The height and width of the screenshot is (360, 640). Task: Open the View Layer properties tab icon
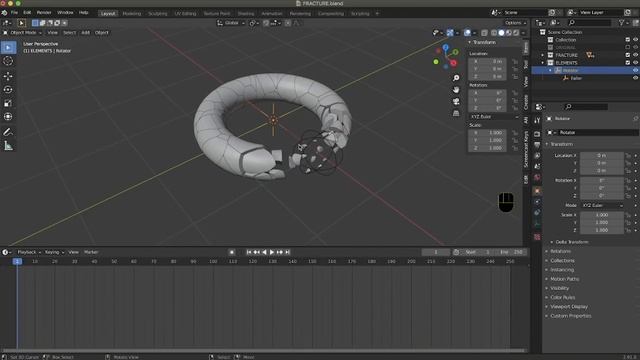click(537, 156)
